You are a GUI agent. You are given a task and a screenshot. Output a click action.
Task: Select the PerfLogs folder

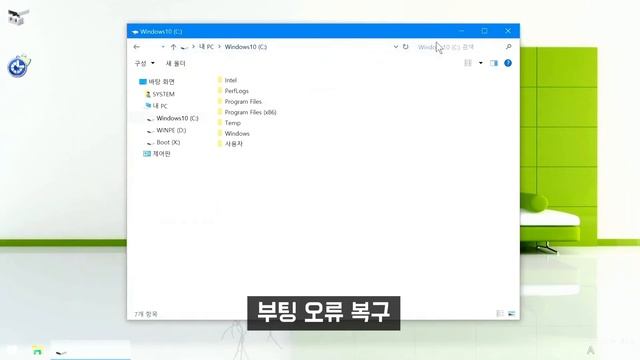coord(233,91)
